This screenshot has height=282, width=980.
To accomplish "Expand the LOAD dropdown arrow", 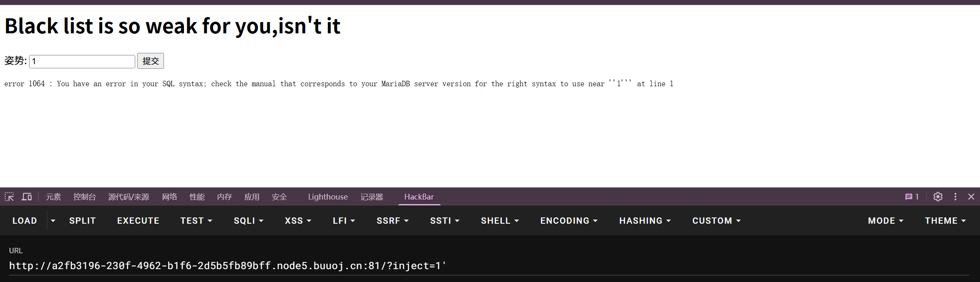I will tap(53, 221).
